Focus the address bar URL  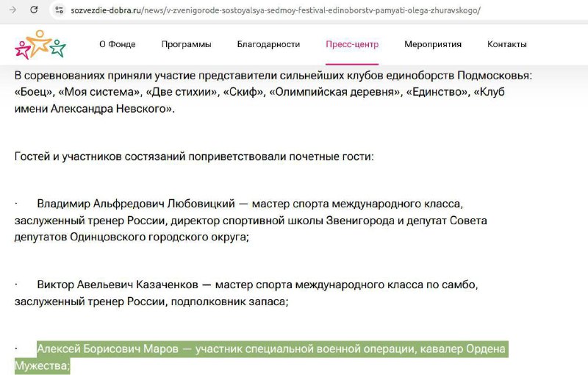pyautogui.click(x=276, y=10)
